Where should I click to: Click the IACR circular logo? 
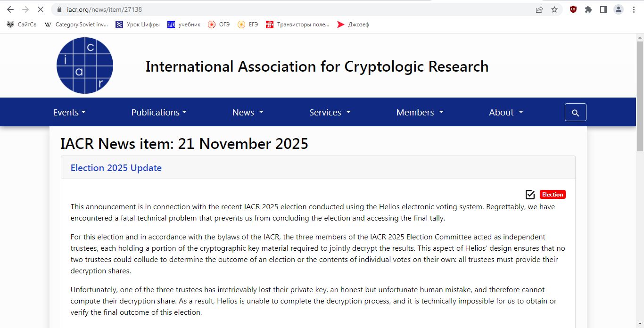[x=85, y=66]
